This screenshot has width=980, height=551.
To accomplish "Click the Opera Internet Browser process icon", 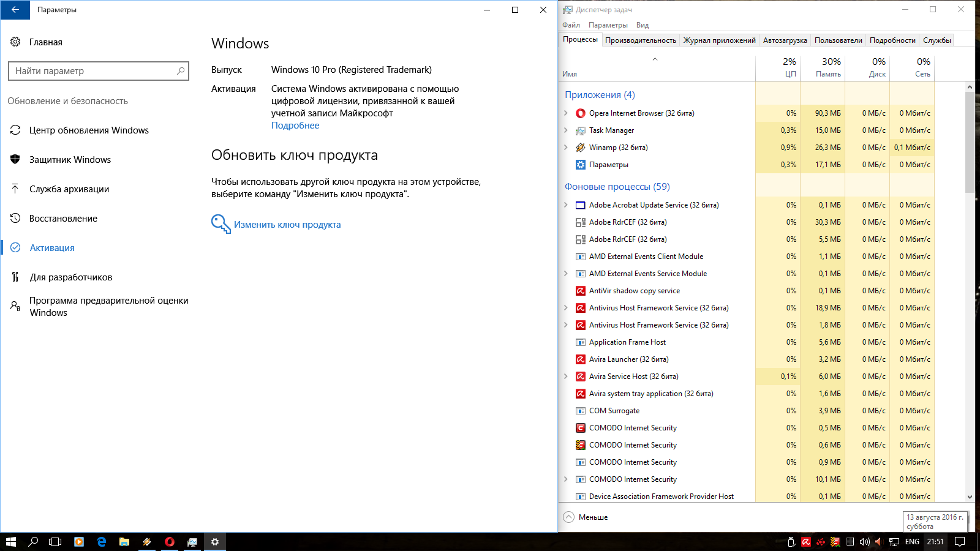I will click(580, 113).
